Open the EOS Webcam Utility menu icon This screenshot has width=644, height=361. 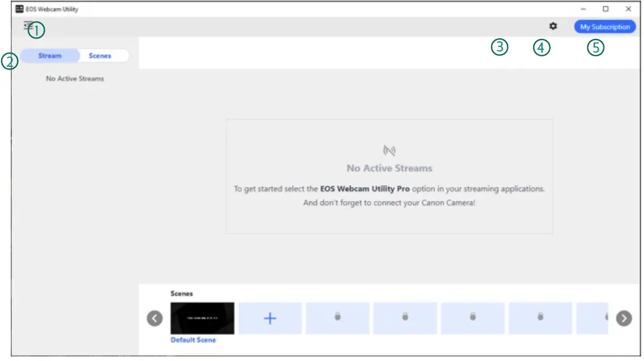point(27,25)
